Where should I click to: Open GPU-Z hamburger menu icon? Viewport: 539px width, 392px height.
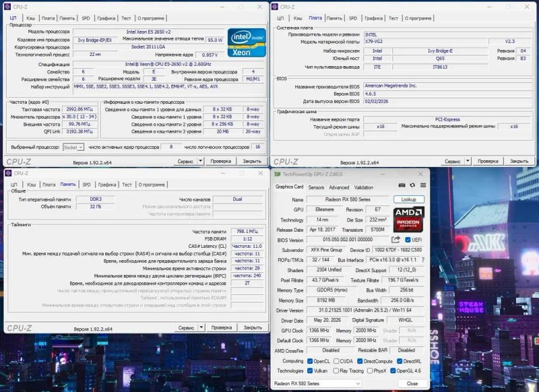tap(423, 185)
